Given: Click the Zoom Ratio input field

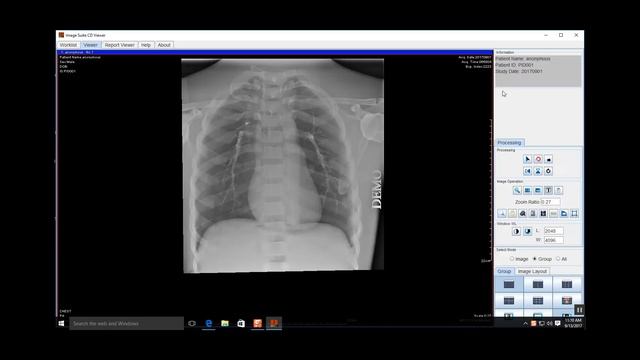Looking at the screenshot, I should click(551, 202).
